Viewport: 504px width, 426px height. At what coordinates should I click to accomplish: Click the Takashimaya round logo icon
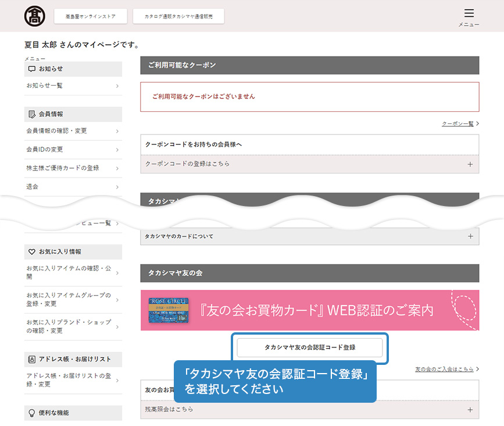tap(34, 16)
